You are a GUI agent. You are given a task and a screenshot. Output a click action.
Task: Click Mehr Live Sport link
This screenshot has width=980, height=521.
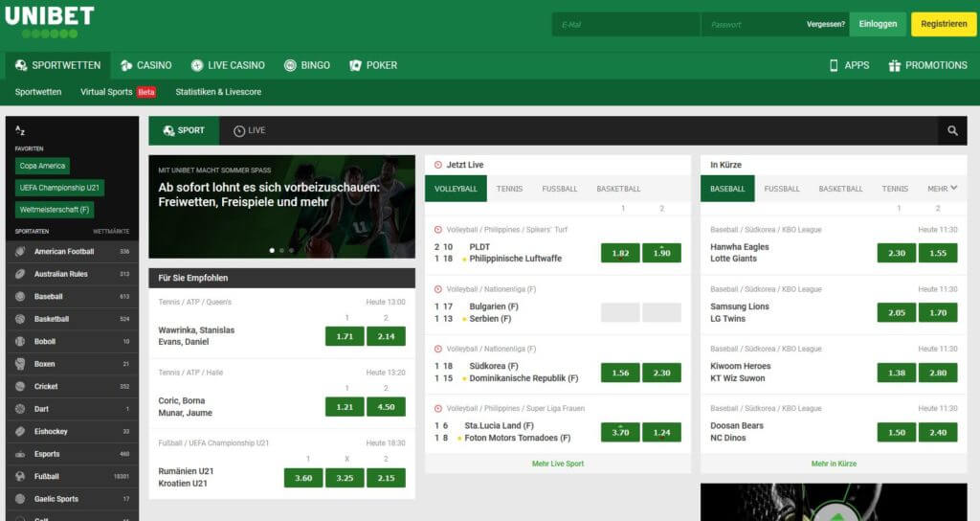point(558,464)
